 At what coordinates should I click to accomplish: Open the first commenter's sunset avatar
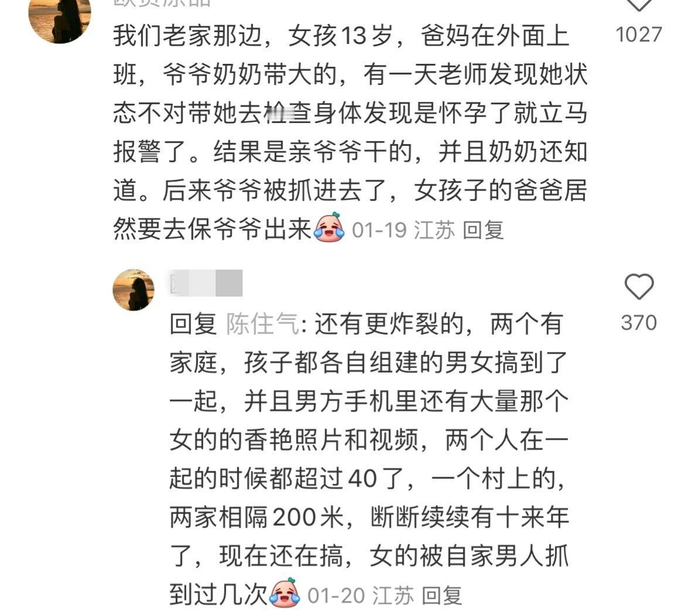(60, 20)
